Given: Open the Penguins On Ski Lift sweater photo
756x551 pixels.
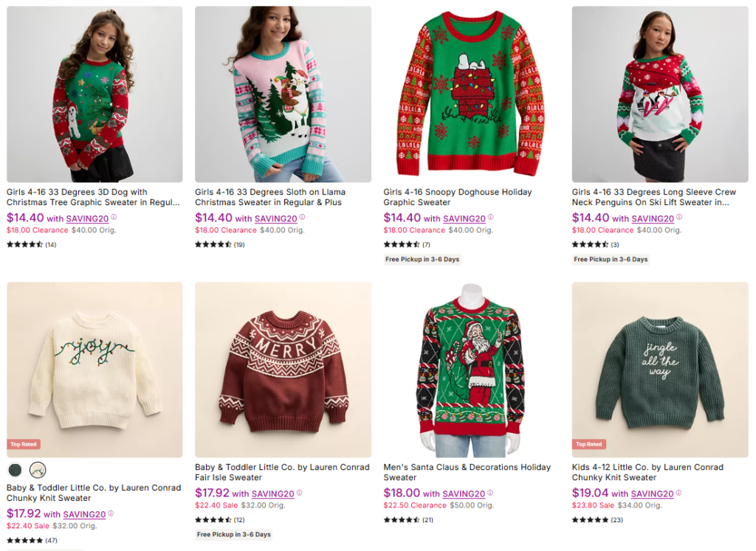Looking at the screenshot, I should pos(660,94).
